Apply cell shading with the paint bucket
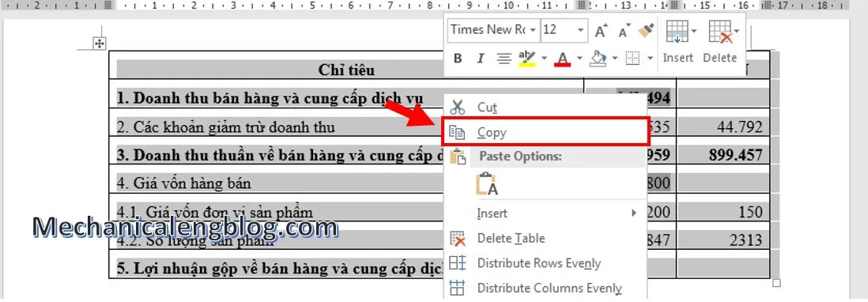Viewport: 868px width, 302px height. pyautogui.click(x=598, y=58)
